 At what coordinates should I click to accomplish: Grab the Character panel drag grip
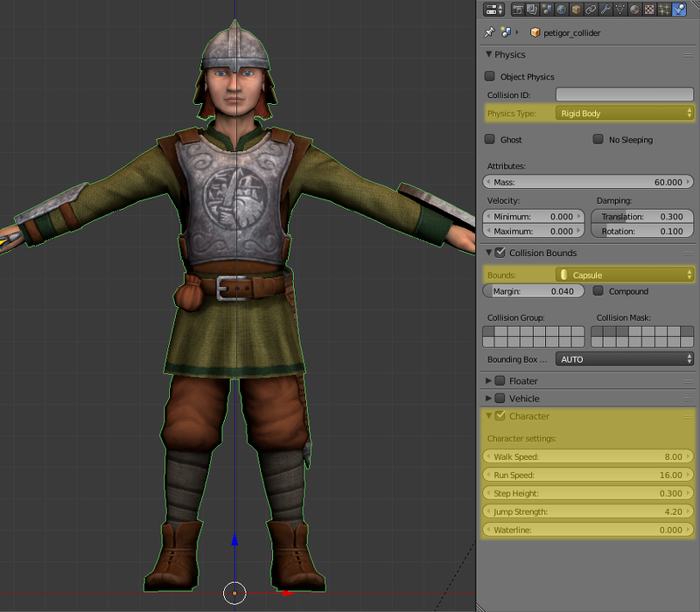(x=688, y=417)
